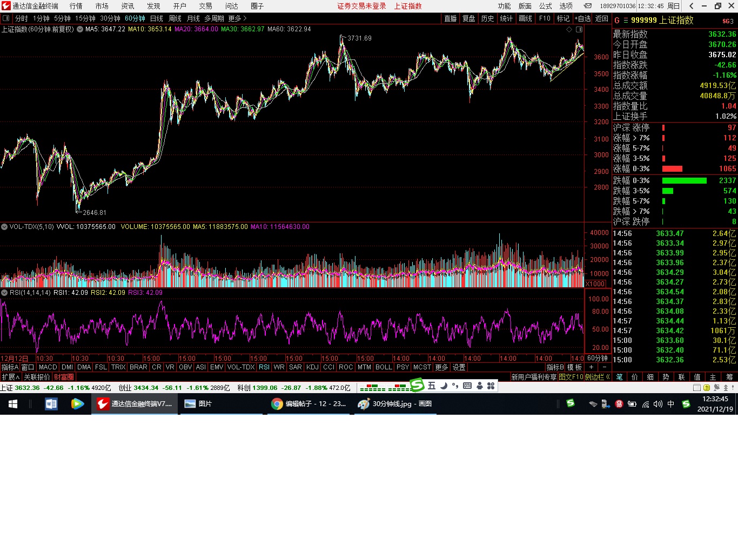Switch chart period to 15分钟
The image size is (738, 560).
[85, 18]
